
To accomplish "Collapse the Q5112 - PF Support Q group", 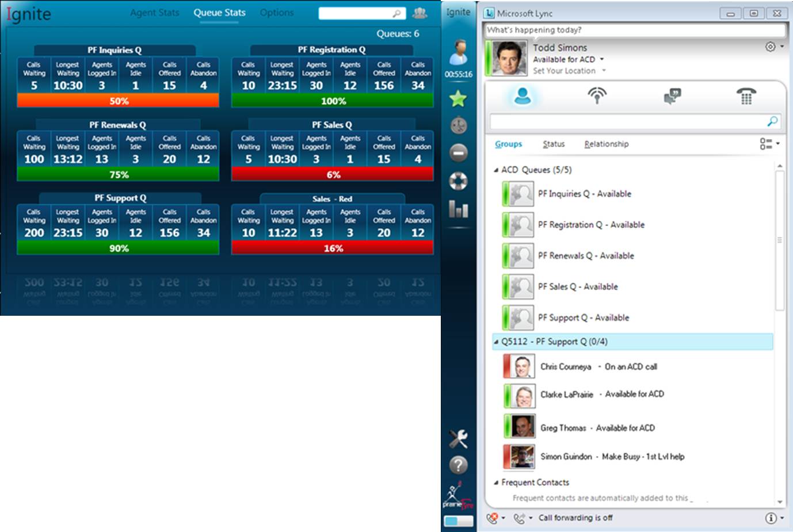I will [496, 342].
